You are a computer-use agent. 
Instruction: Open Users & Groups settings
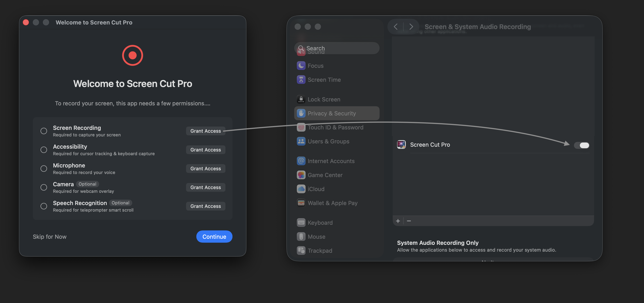(x=337, y=141)
